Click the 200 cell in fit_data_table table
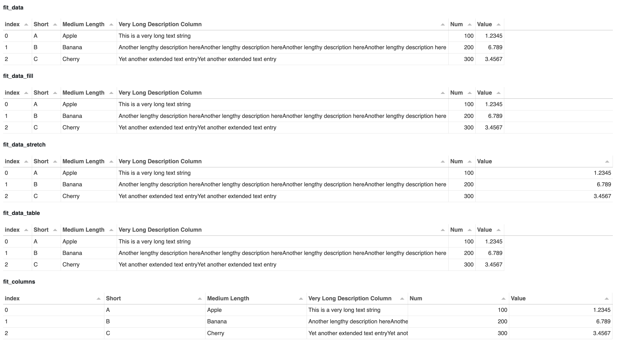 coord(469,253)
